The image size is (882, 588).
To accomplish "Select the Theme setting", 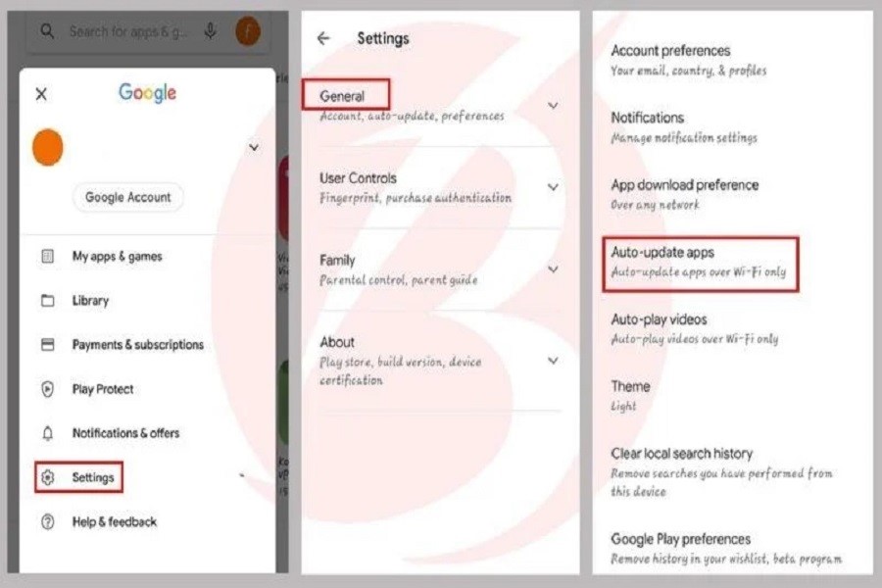I will click(x=630, y=396).
